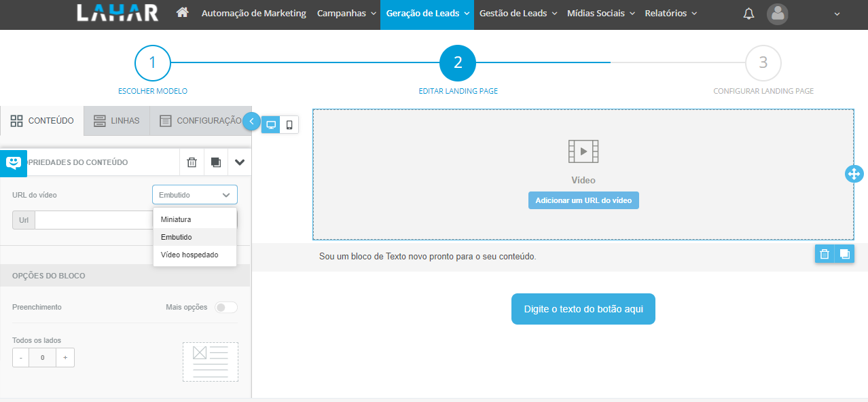
Task: Click the text block Sou um bloco de Texto
Action: pos(427,257)
